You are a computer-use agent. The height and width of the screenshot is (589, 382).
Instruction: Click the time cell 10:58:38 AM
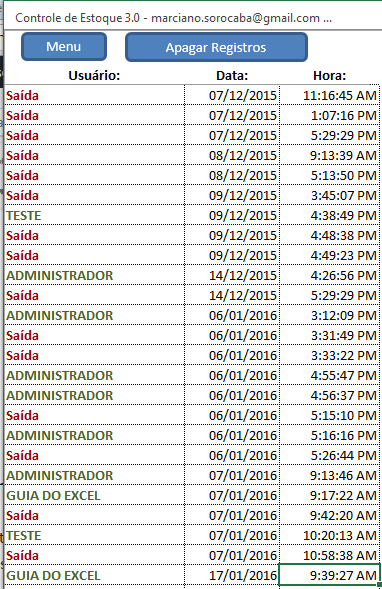[329, 555]
